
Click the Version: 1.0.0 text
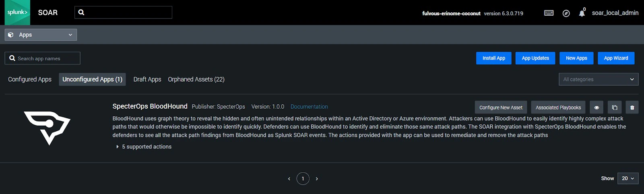268,107
